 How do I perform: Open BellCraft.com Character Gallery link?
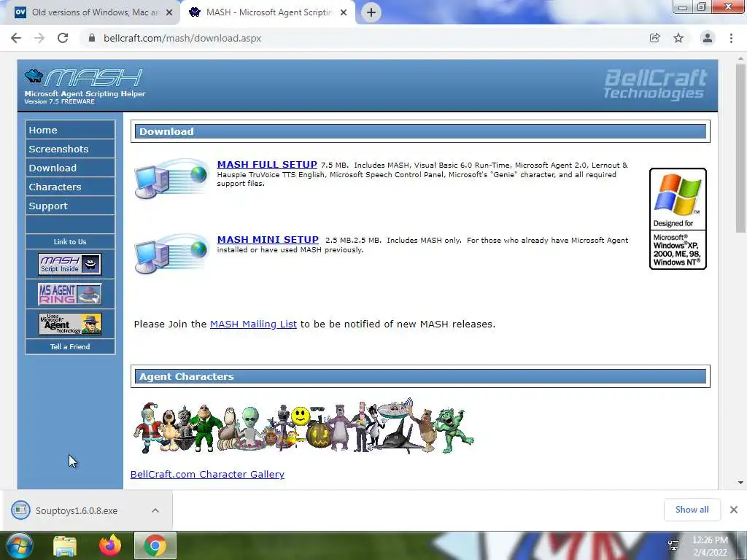(207, 474)
